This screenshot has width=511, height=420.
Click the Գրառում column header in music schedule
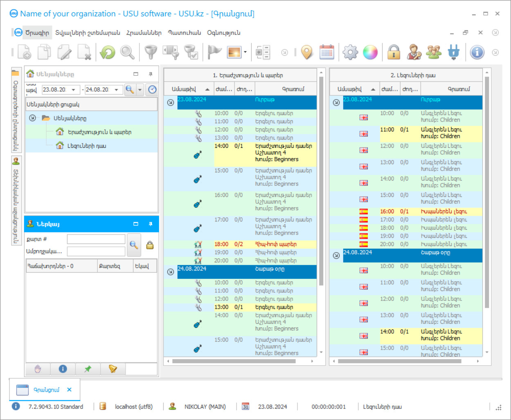(x=286, y=89)
